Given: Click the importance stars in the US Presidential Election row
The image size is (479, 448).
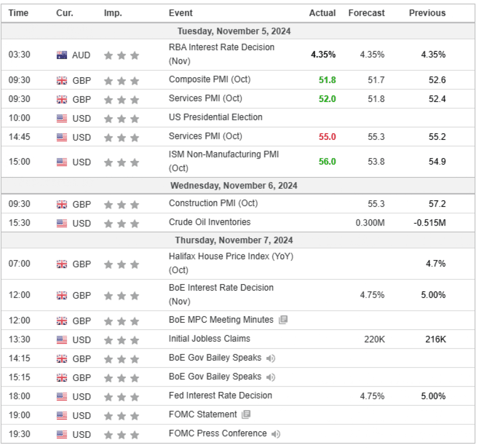Looking at the screenshot, I should [121, 118].
